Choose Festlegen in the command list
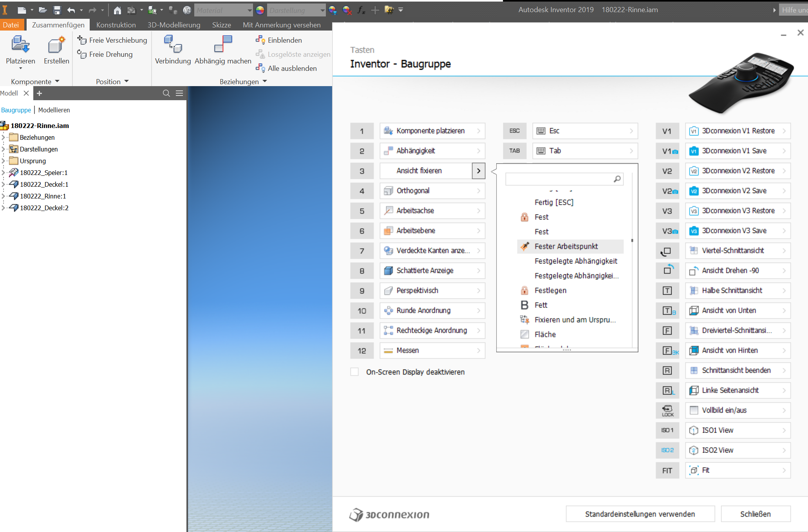 [550, 290]
